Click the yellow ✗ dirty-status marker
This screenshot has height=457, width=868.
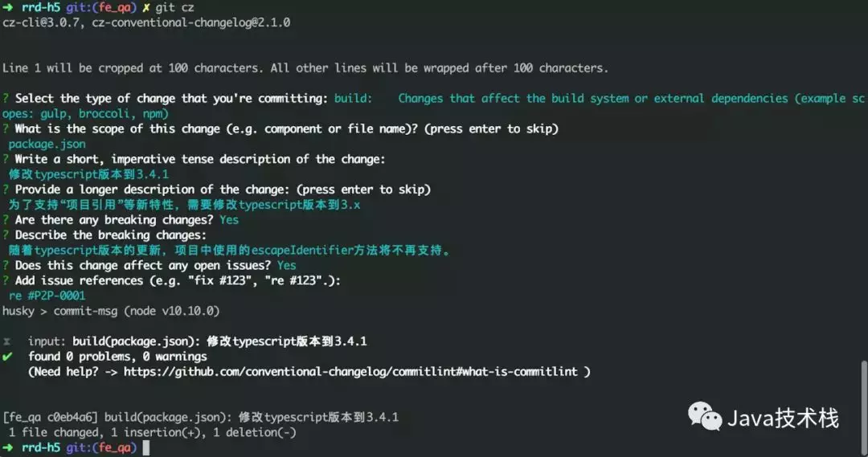coord(146,7)
